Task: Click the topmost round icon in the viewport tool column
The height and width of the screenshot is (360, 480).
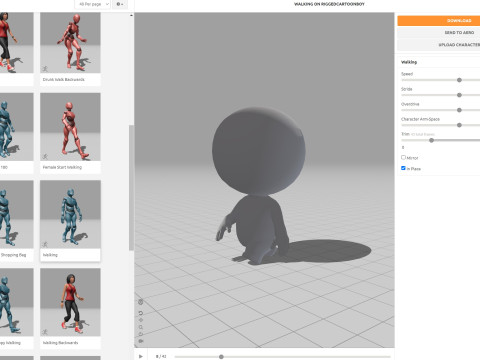Action: 141,302
